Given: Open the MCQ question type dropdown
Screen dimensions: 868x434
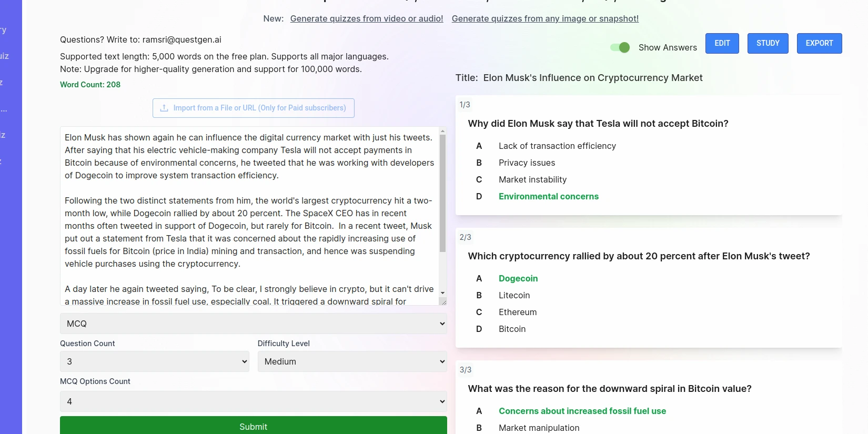Looking at the screenshot, I should click(x=253, y=324).
